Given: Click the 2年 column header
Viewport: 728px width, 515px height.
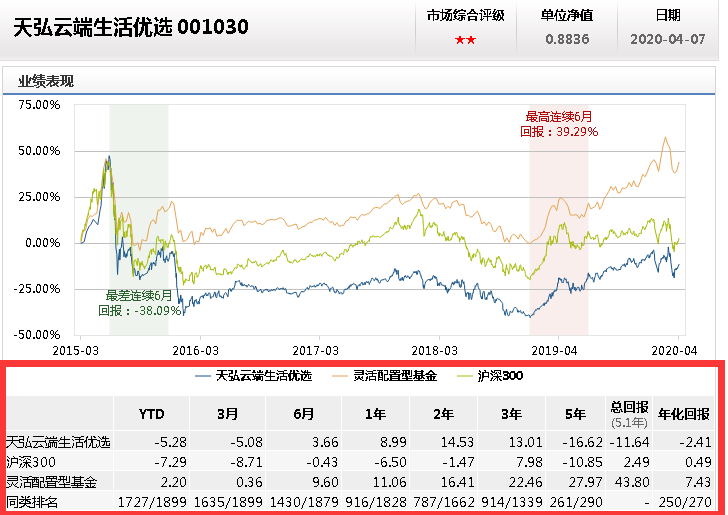Looking at the screenshot, I should coord(443,413).
